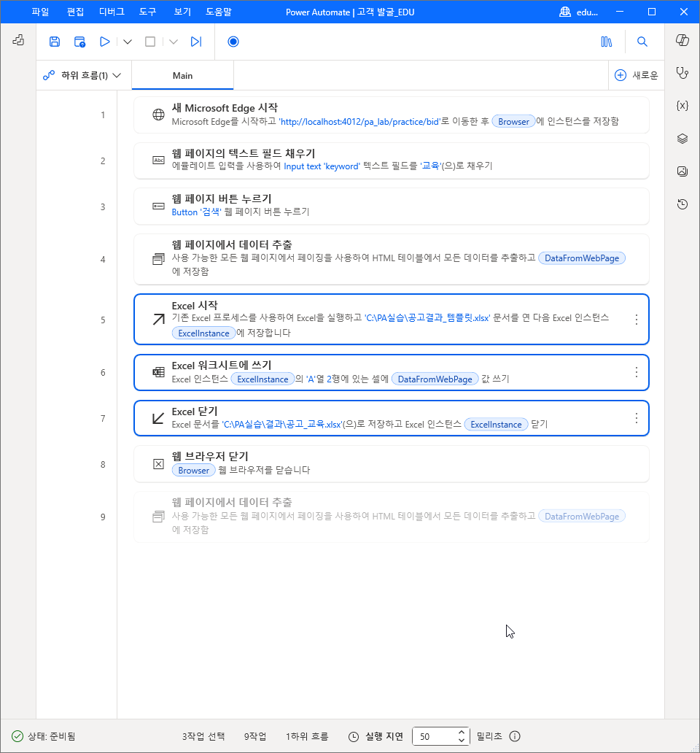This screenshot has height=753, width=700.
Task: Click the 'A' column link in action 6
Action: [311, 379]
